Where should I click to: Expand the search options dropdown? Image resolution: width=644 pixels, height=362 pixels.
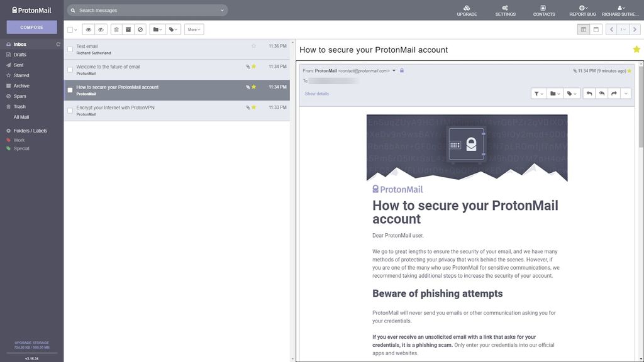222,10
